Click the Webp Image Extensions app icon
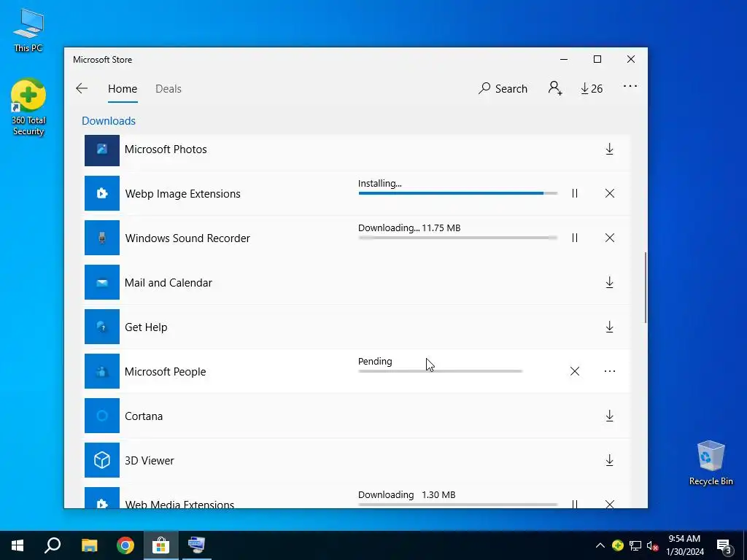747x560 pixels. [102, 192]
